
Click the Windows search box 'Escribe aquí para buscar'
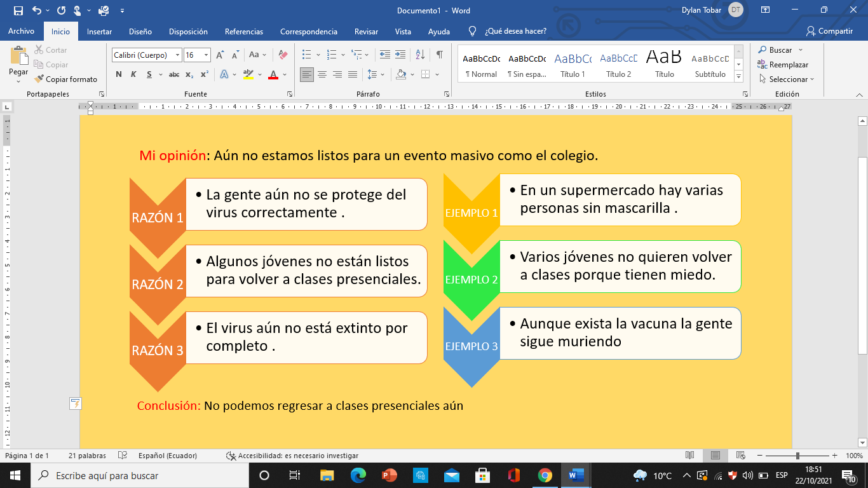tap(139, 475)
